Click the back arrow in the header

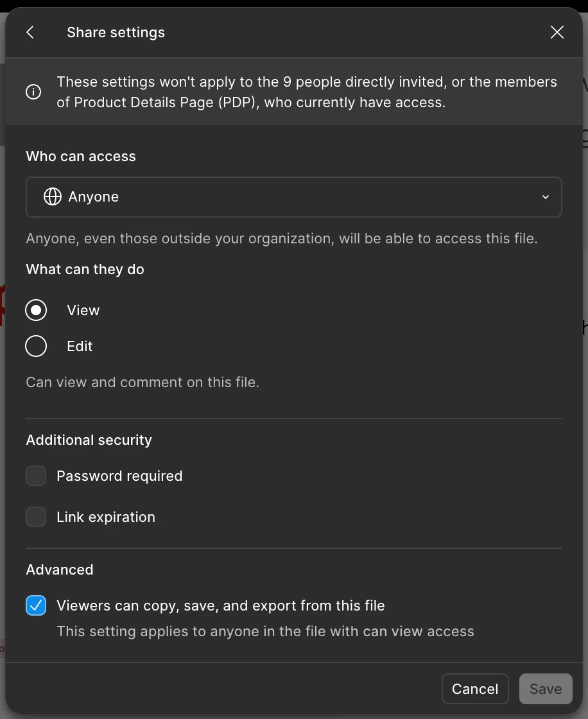(x=30, y=32)
